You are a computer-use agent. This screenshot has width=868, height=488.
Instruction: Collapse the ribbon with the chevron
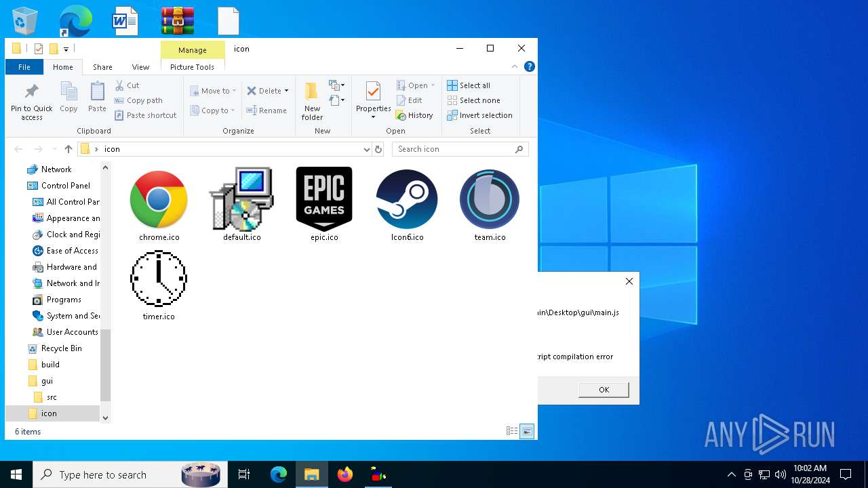tap(515, 66)
